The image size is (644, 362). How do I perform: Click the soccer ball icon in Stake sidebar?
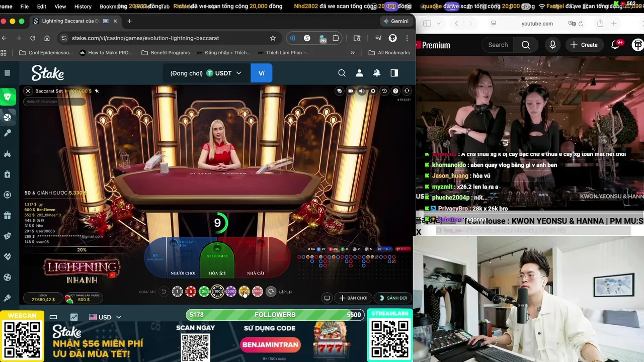(7, 277)
